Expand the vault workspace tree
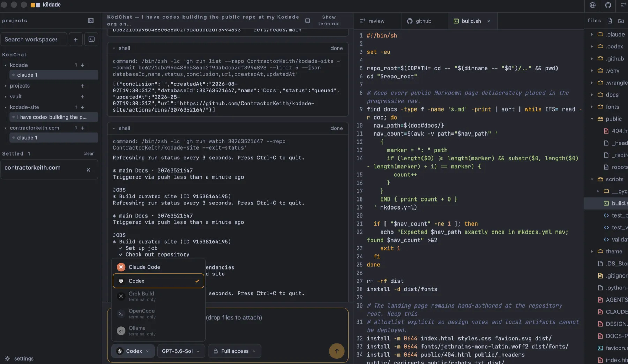628x364 pixels. (x=6, y=97)
